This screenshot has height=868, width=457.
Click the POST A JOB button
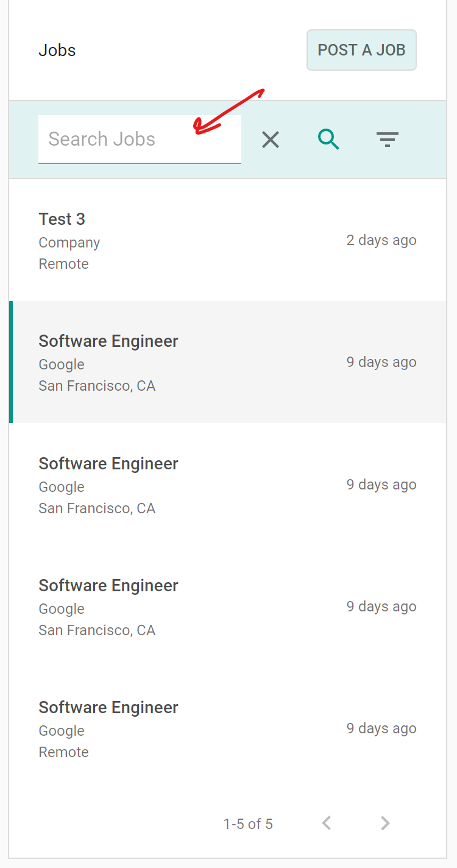[361, 50]
